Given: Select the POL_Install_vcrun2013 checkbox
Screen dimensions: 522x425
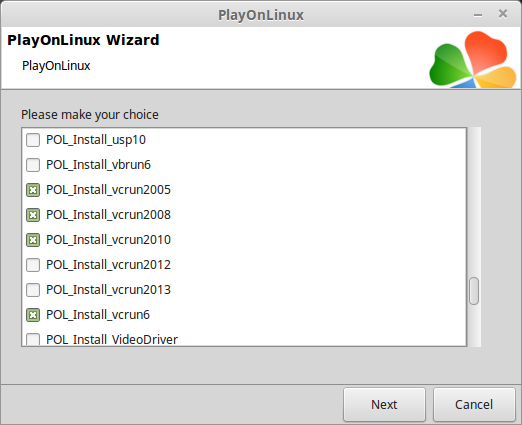Looking at the screenshot, I should 33,290.
